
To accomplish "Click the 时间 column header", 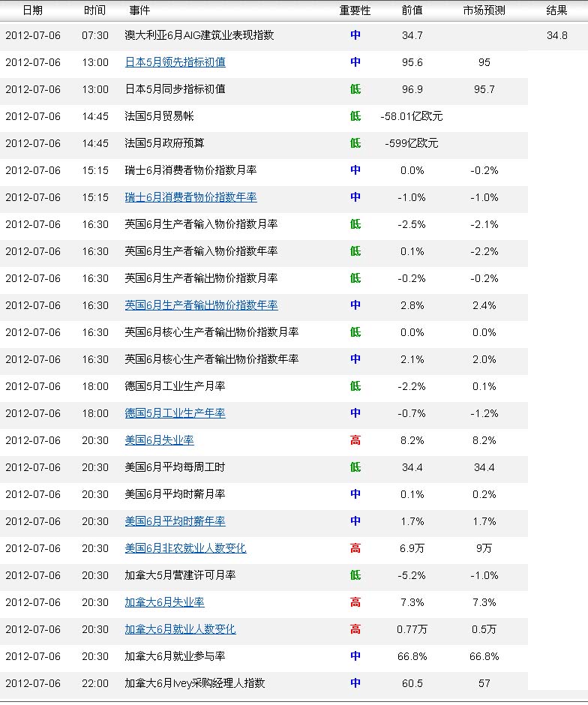I will tap(94, 10).
